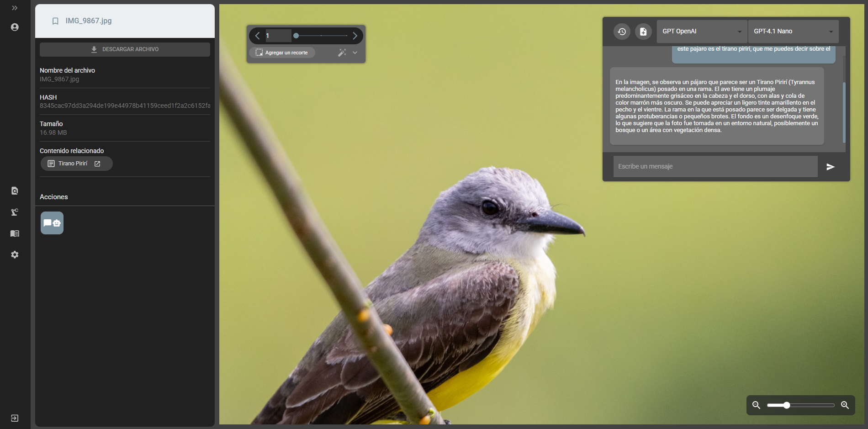Image resolution: width=868 pixels, height=429 pixels.
Task: Expand the crop options chevron dropdown
Action: point(355,53)
